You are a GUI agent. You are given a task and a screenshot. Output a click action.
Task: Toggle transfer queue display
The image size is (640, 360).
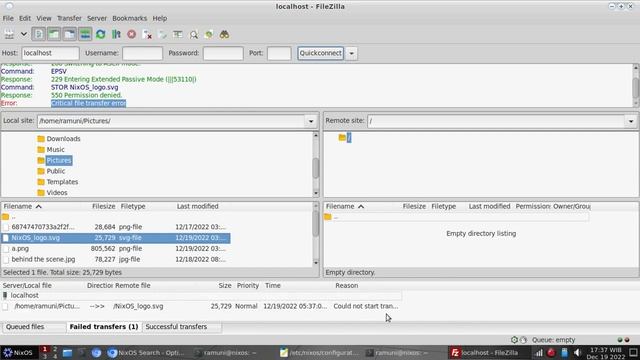85,34
